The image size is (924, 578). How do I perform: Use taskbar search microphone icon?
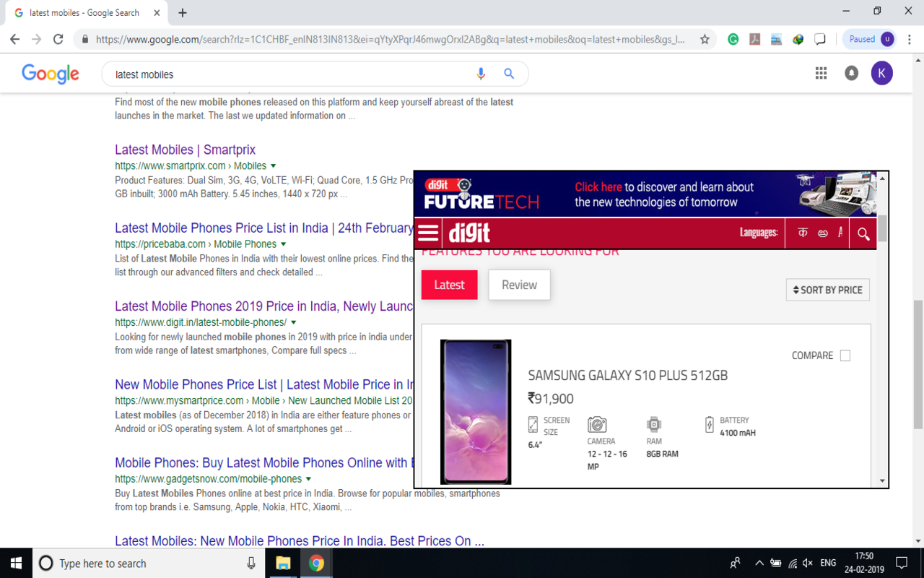(x=251, y=563)
